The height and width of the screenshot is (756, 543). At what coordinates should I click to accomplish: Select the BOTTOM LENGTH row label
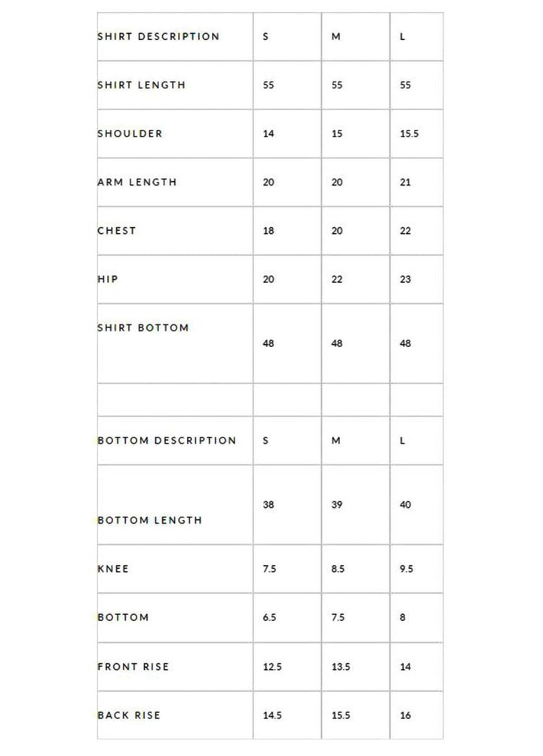point(150,520)
